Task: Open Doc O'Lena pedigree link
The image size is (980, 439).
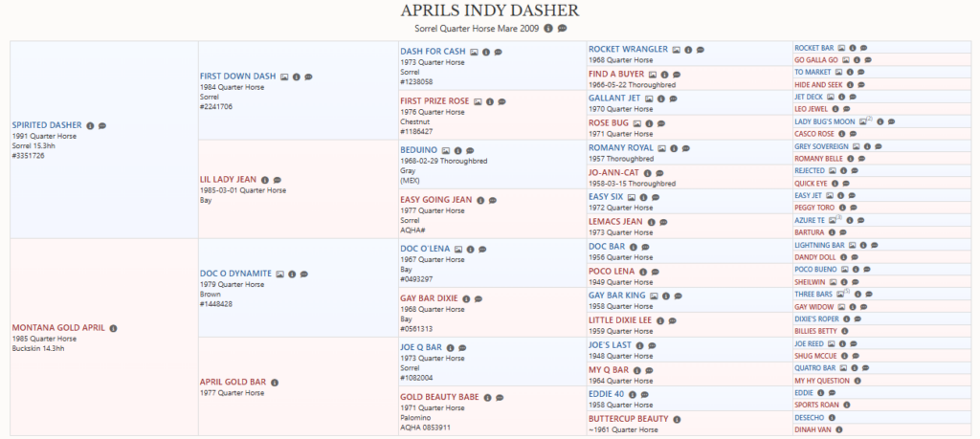Action: click(x=425, y=250)
